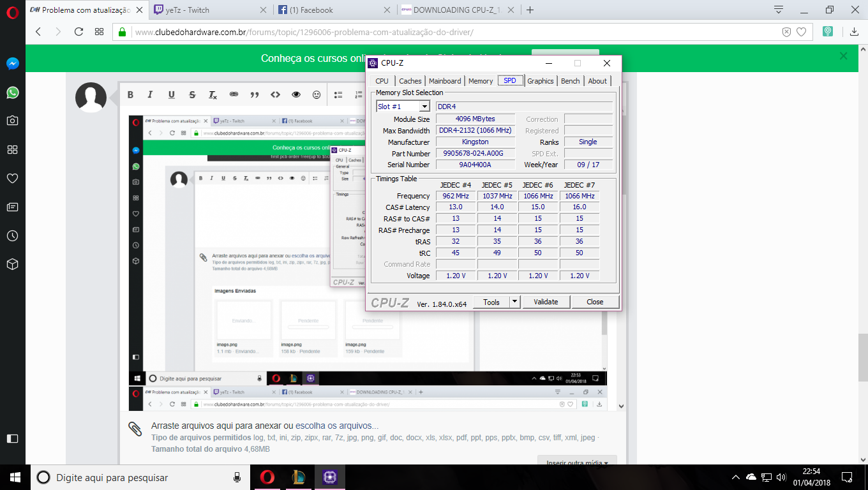Screen dimensions: 868x490
Task: Switch to About tab in CPU-Z
Action: 598,81
